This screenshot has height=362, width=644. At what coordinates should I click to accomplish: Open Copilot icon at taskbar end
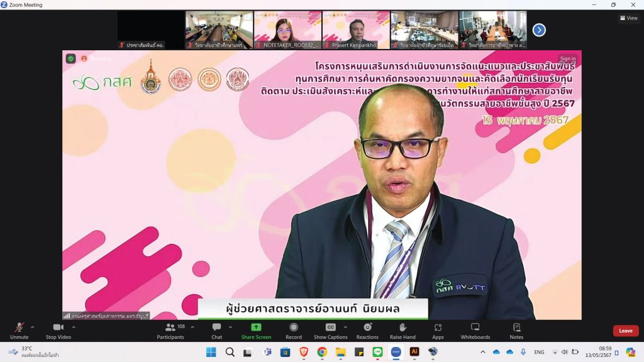[630, 352]
